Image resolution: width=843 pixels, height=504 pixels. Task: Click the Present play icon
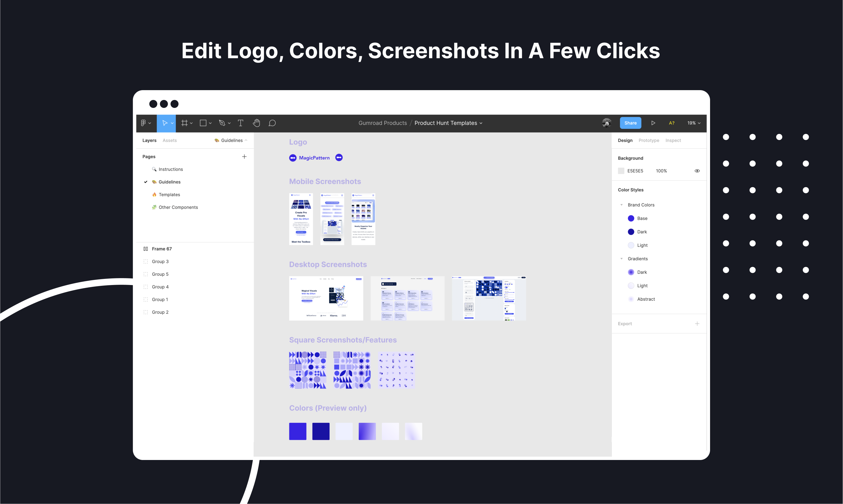(653, 123)
